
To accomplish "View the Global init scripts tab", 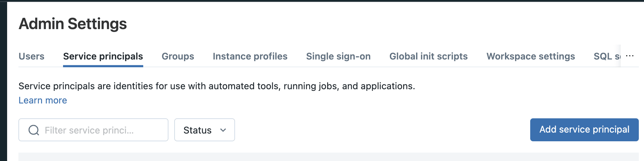I will click(428, 56).
